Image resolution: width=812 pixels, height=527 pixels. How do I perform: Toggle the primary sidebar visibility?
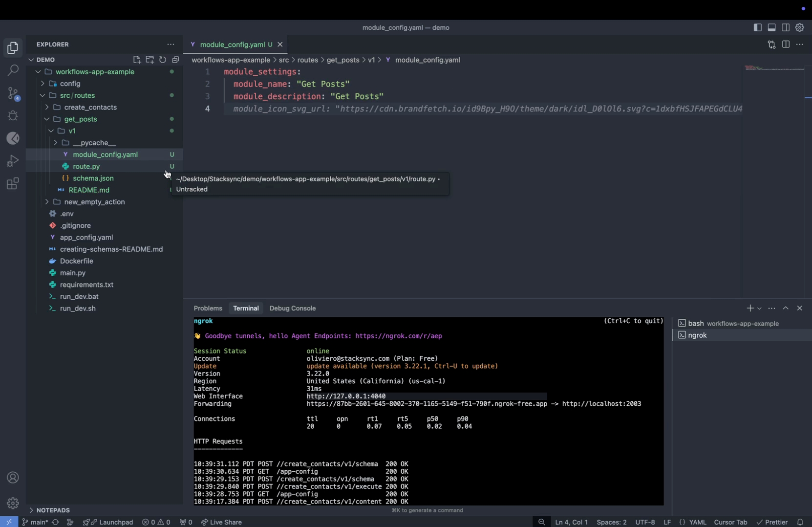click(757, 28)
